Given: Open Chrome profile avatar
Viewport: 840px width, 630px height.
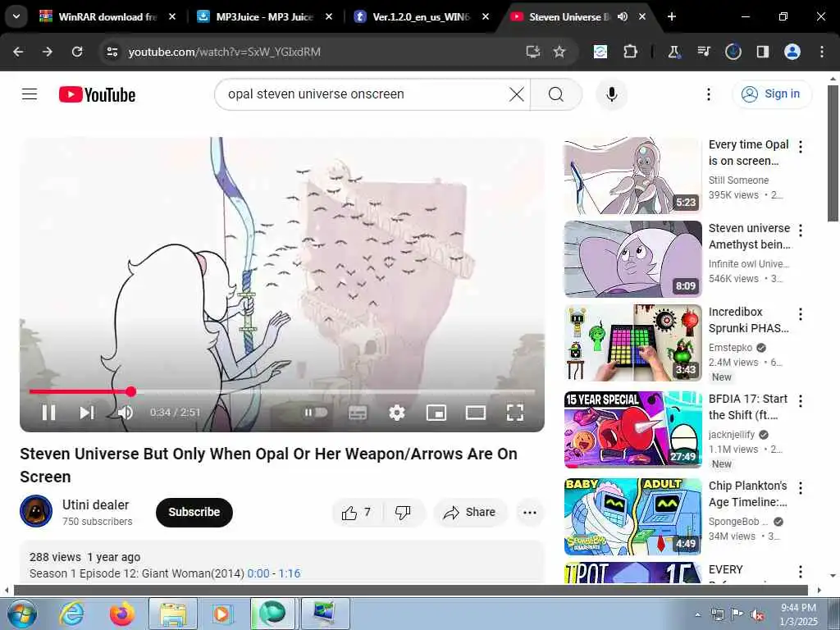Looking at the screenshot, I should 792,52.
